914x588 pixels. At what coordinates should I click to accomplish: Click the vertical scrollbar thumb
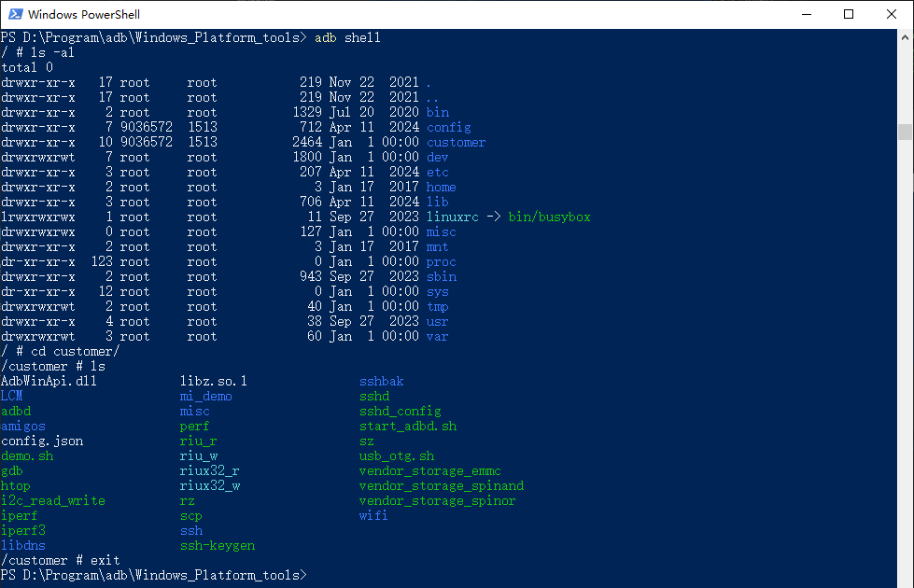[x=906, y=132]
